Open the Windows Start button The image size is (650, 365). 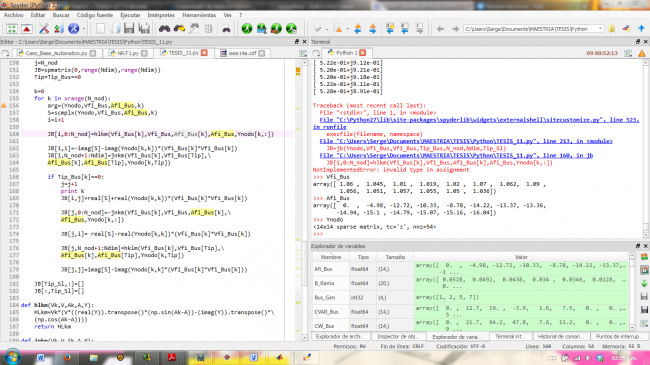[12, 357]
